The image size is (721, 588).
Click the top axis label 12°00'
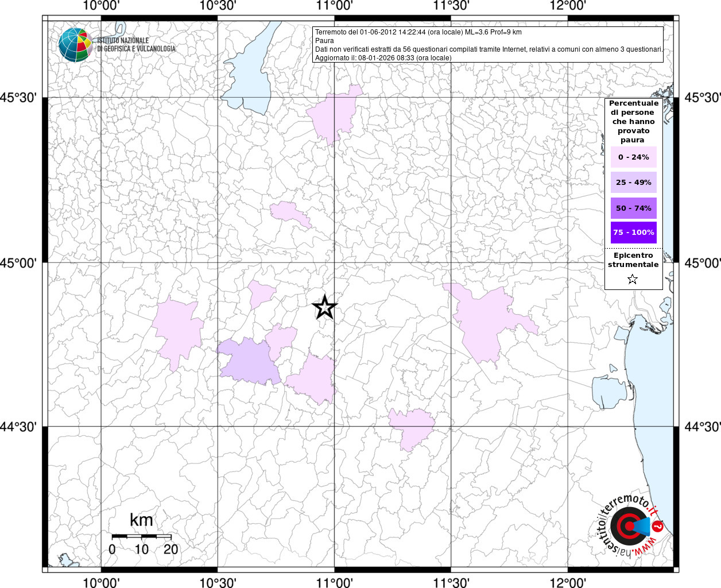click(x=568, y=6)
